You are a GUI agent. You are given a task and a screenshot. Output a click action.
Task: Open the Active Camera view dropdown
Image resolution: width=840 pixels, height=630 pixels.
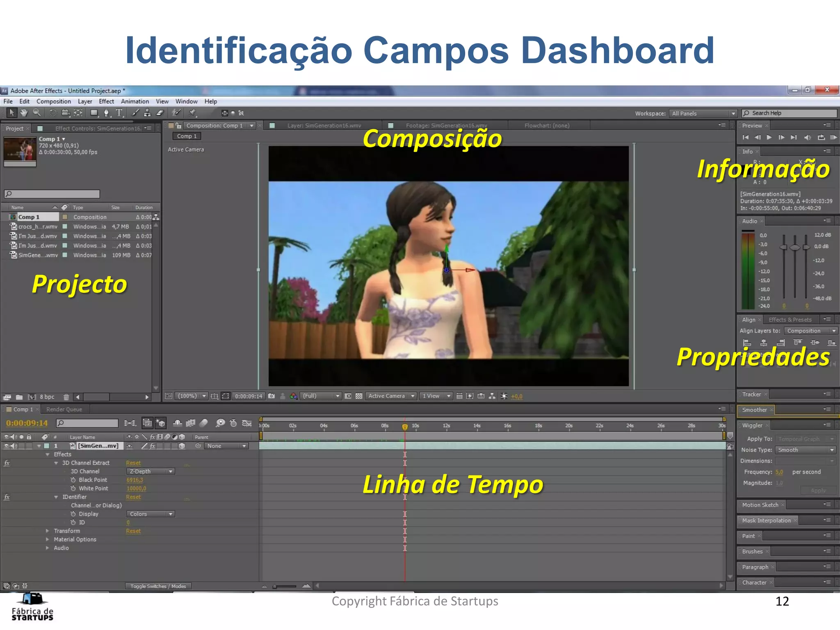[391, 396]
